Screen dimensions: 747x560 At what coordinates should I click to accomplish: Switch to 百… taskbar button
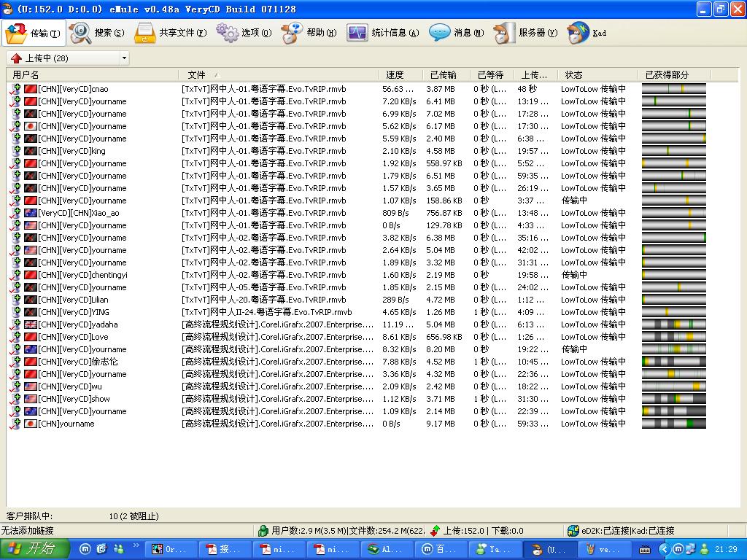[x=440, y=550]
